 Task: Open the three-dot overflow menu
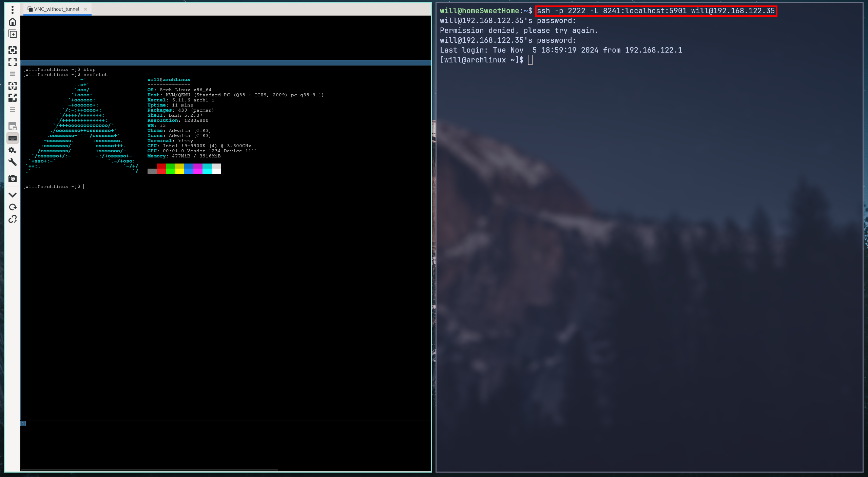[x=12, y=9]
